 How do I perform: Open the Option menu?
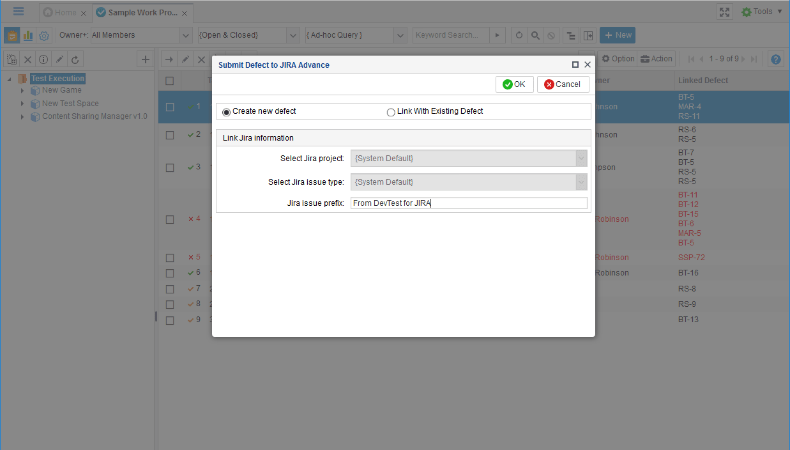tap(618, 59)
